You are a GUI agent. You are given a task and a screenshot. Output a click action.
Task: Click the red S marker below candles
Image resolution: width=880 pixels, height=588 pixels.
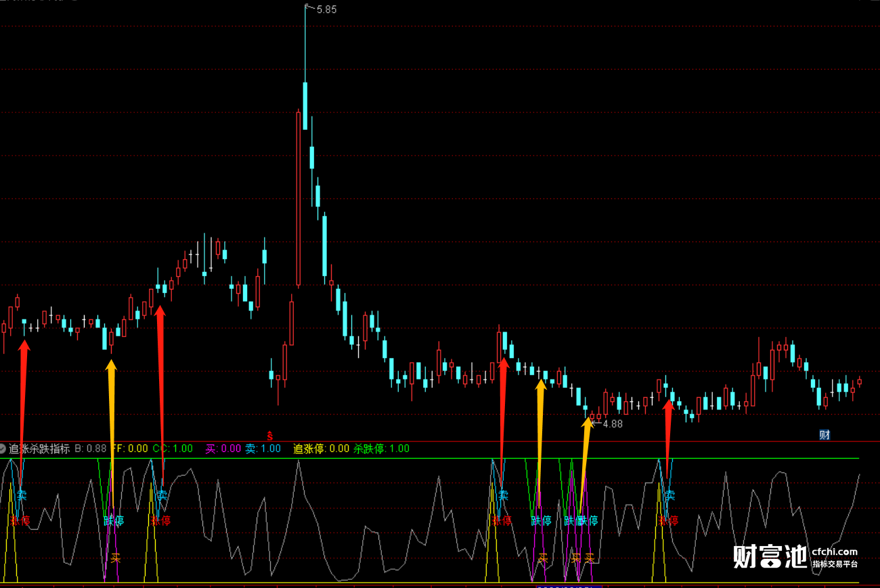coord(269,436)
